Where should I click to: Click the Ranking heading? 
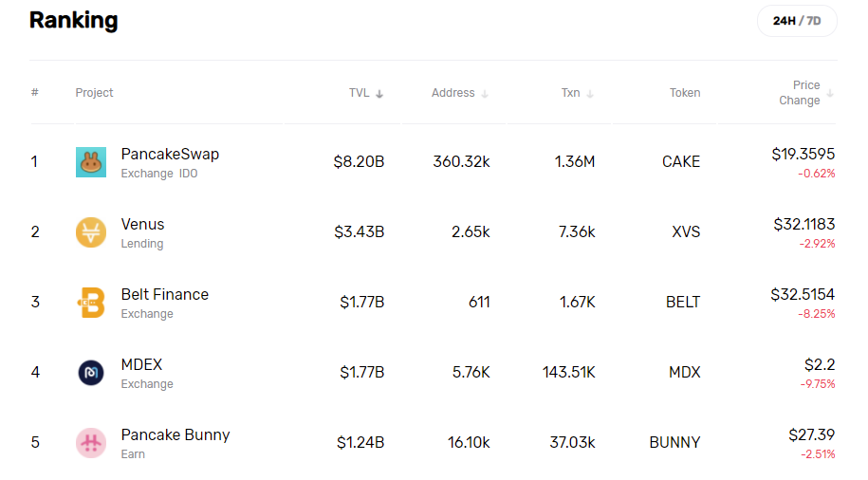click(x=74, y=21)
